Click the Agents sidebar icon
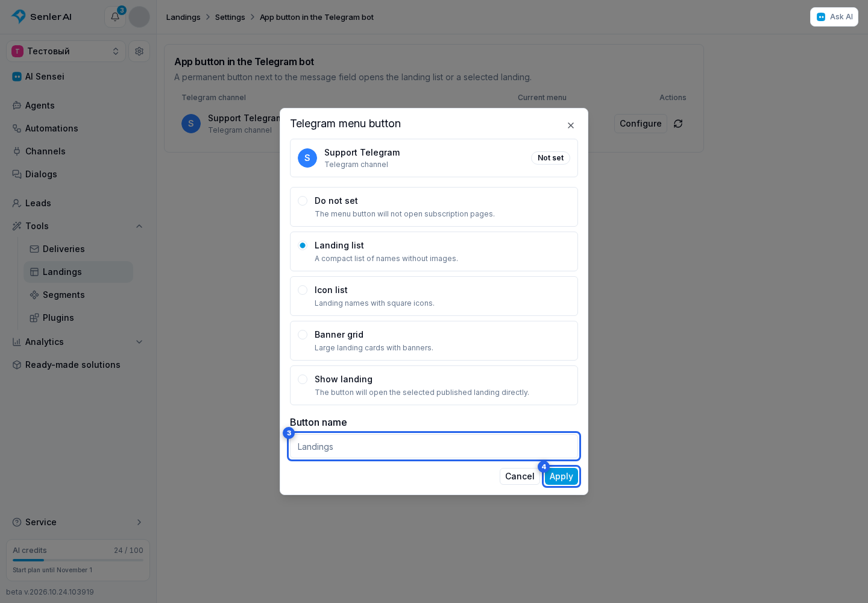The image size is (868, 603). [17, 106]
